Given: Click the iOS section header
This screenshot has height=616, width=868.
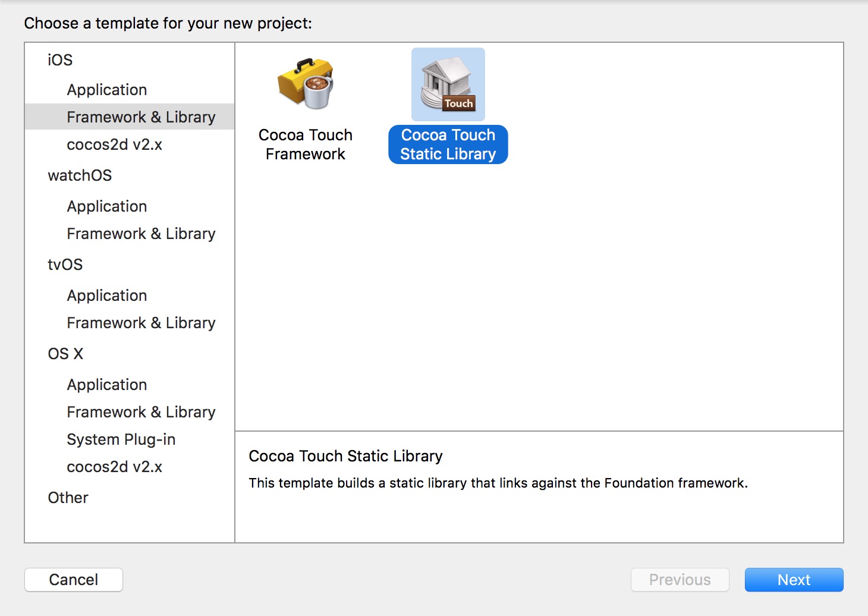Looking at the screenshot, I should pos(60,60).
